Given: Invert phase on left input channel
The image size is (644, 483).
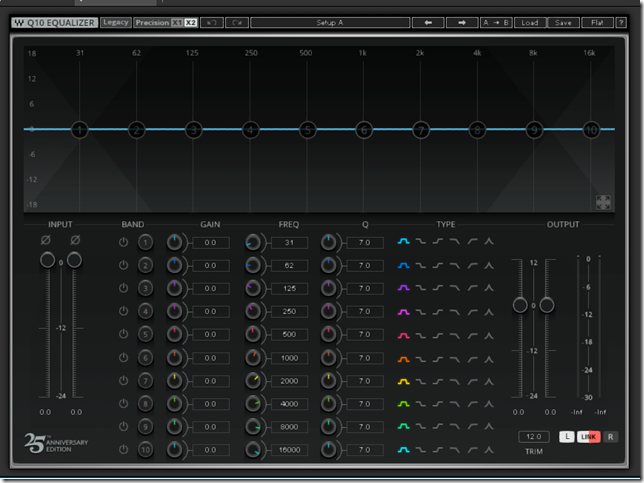Looking at the screenshot, I should pos(46,240).
